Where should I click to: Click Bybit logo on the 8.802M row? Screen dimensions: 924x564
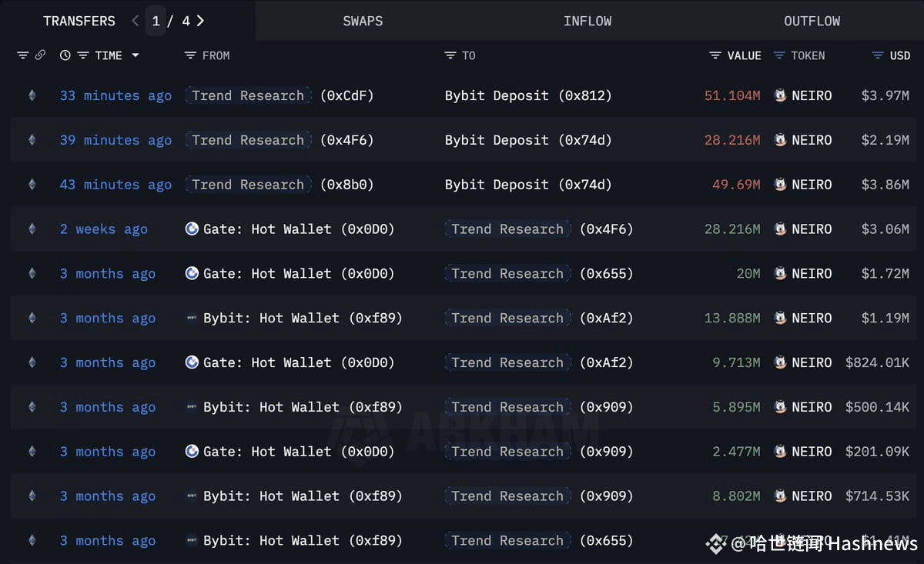192,496
